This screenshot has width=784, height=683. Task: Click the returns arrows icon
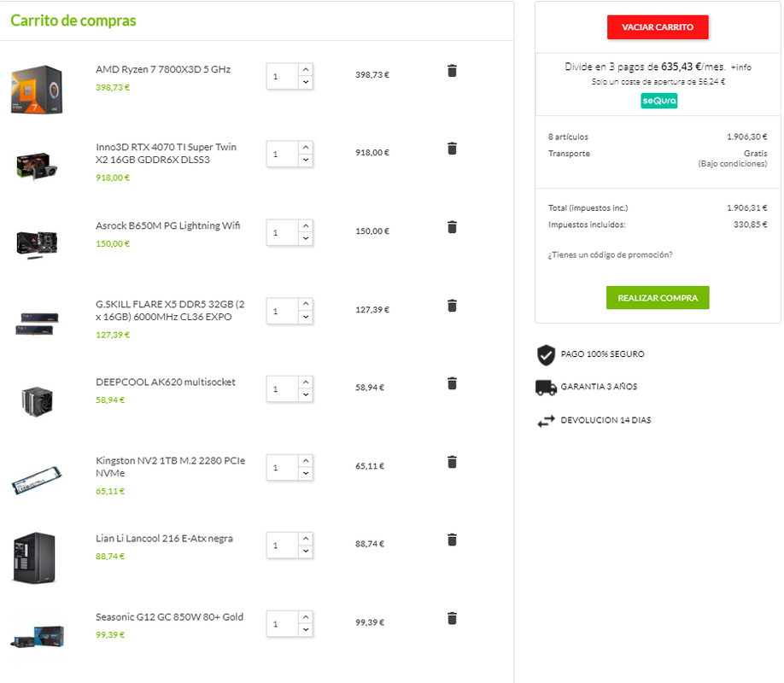click(546, 421)
